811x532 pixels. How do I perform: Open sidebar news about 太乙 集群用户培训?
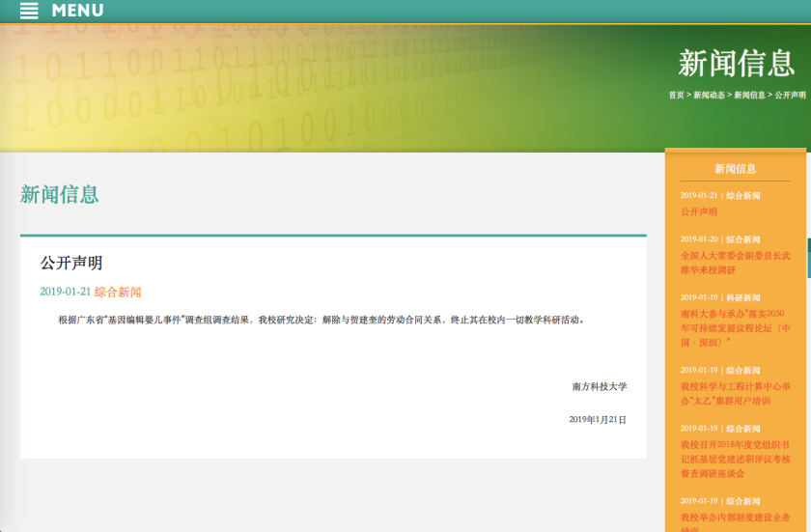point(732,393)
